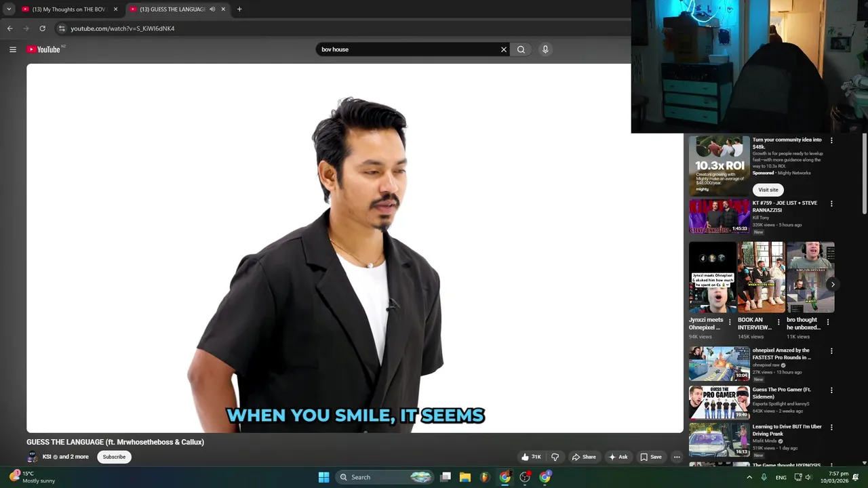
Task: Play BOOK AN INTERVIEW short
Action: coord(761,277)
